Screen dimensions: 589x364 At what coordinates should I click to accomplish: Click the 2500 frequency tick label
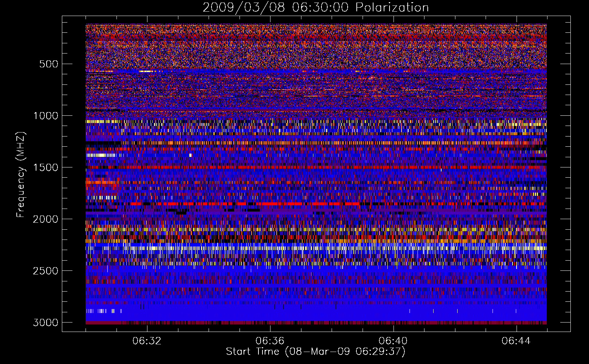[x=46, y=271]
